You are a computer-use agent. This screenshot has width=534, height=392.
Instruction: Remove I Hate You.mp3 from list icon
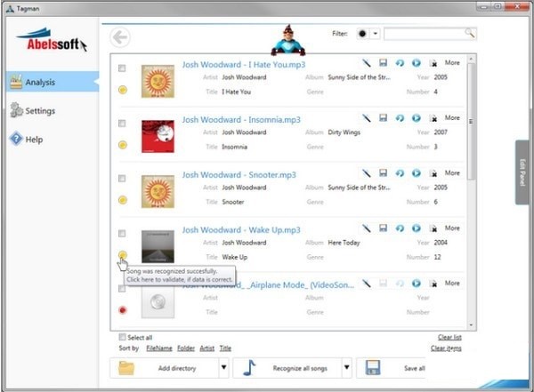[433, 63]
